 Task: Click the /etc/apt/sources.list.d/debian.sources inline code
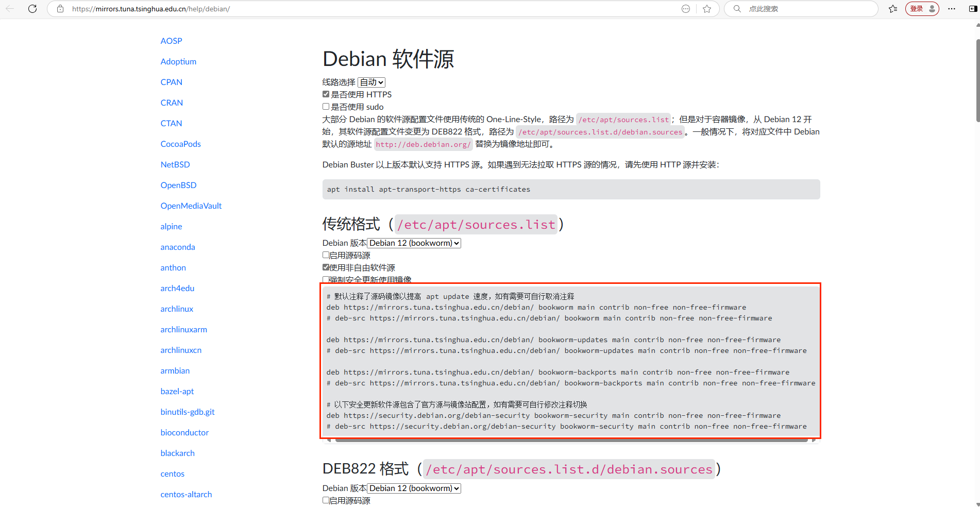click(600, 132)
